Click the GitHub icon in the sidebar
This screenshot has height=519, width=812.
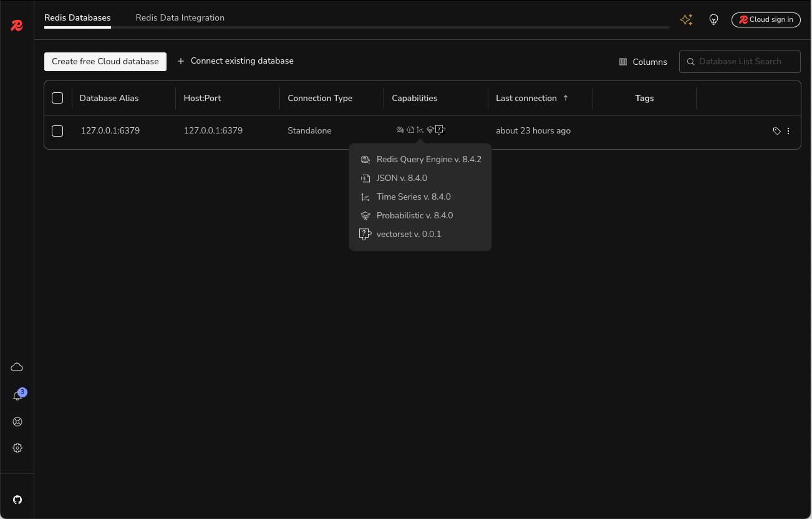(x=17, y=500)
